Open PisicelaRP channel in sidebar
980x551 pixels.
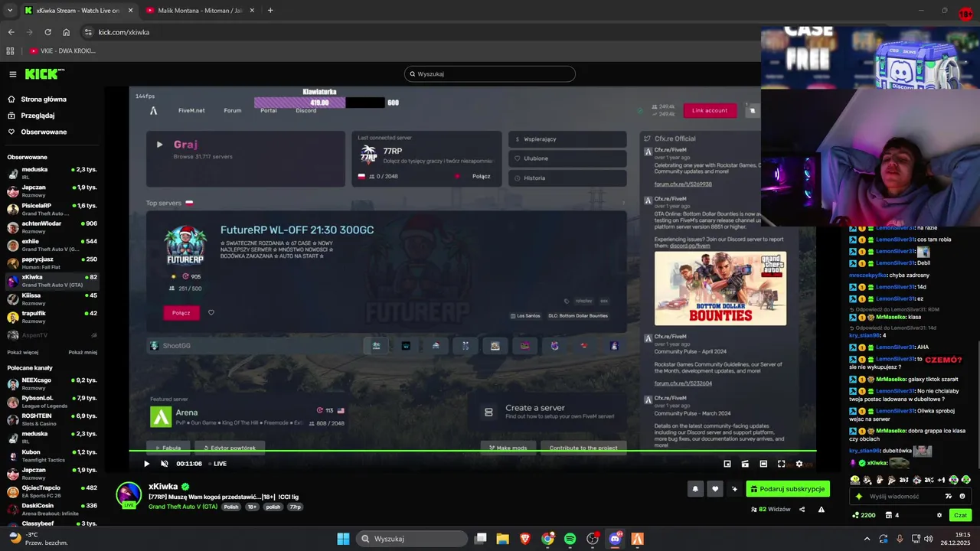52,209
